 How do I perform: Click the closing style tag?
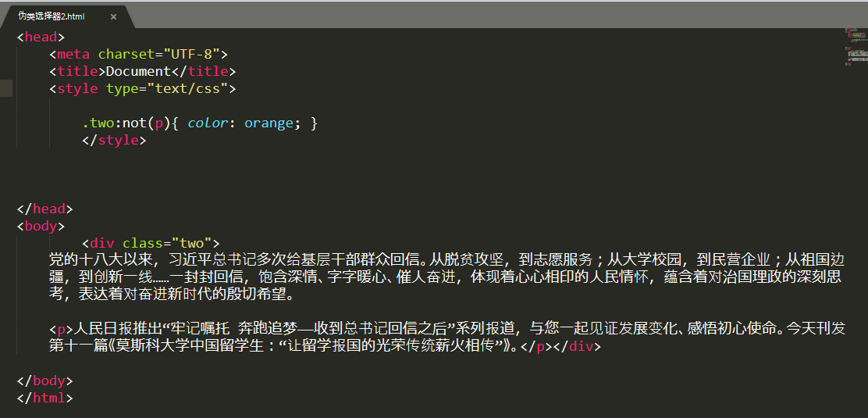click(x=115, y=141)
